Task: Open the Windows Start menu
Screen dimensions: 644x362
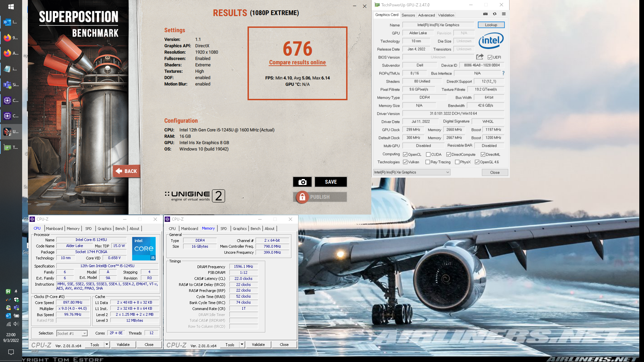Action: tap(11, 6)
